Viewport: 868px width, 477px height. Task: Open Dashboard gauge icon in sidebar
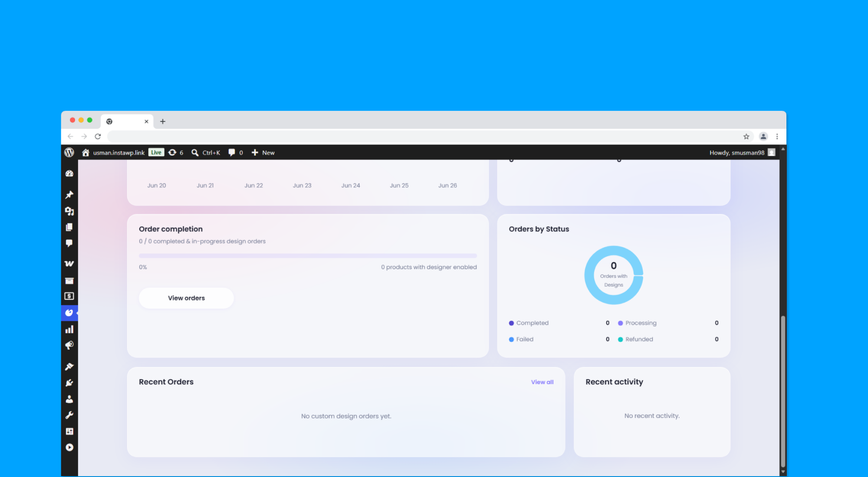(69, 173)
